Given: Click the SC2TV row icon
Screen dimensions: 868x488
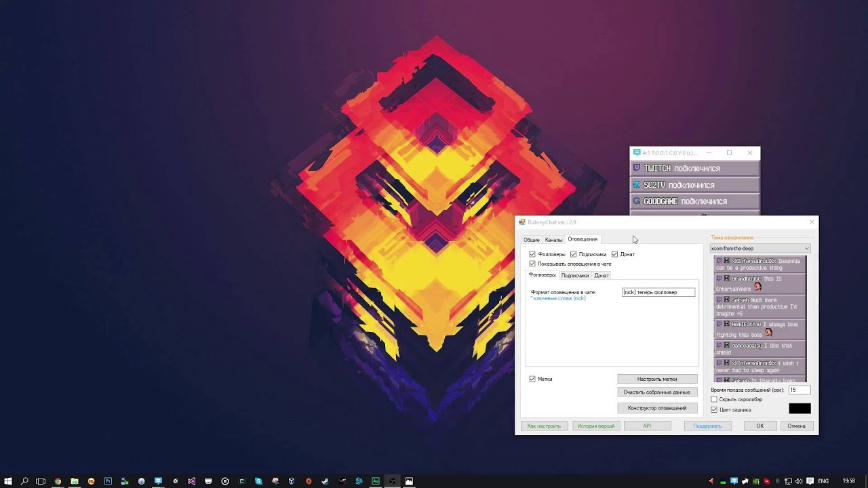Looking at the screenshot, I should tap(636, 184).
